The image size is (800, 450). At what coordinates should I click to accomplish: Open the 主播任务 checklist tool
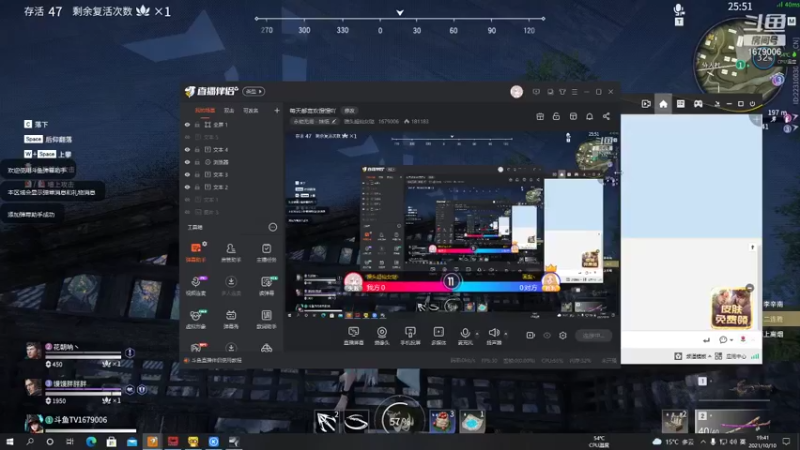pyautogui.click(x=266, y=252)
